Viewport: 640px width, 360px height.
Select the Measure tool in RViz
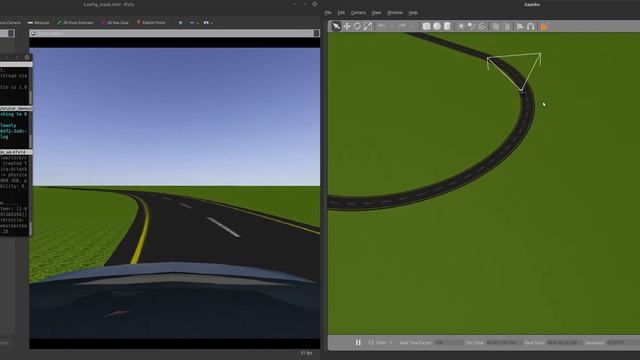click(x=38, y=22)
